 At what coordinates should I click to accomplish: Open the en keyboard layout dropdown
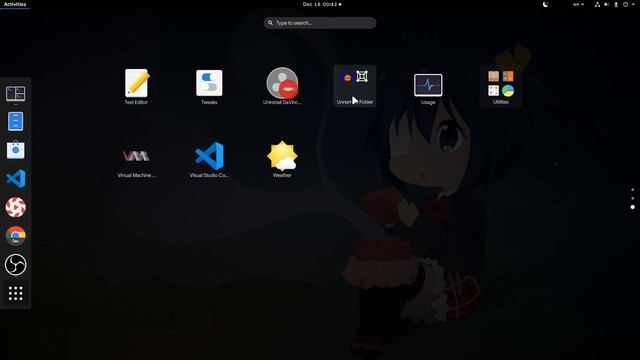click(x=578, y=4)
